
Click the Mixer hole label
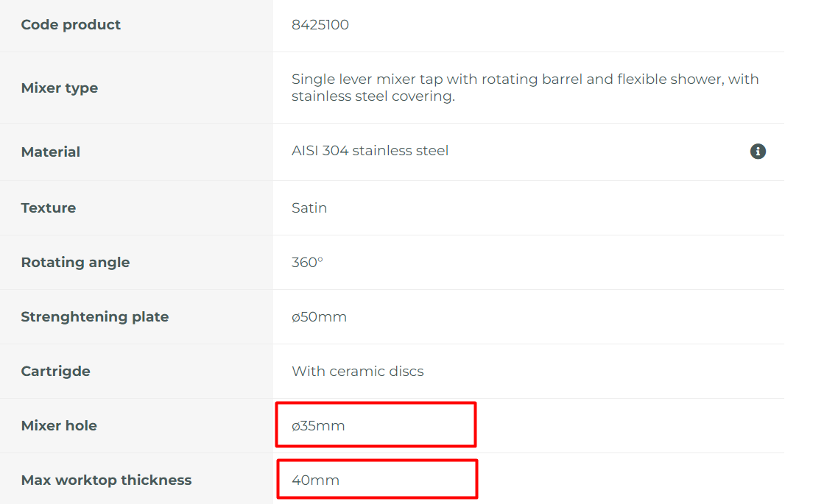(x=60, y=425)
